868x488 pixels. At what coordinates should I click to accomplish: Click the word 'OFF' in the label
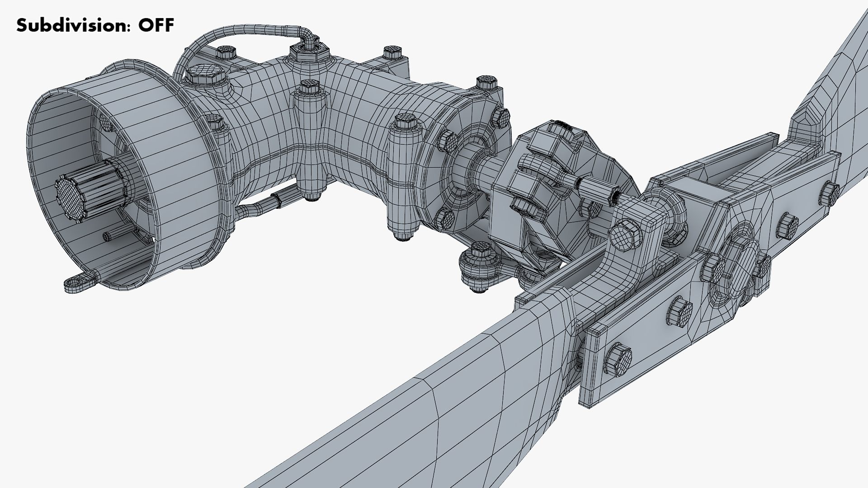(x=156, y=25)
